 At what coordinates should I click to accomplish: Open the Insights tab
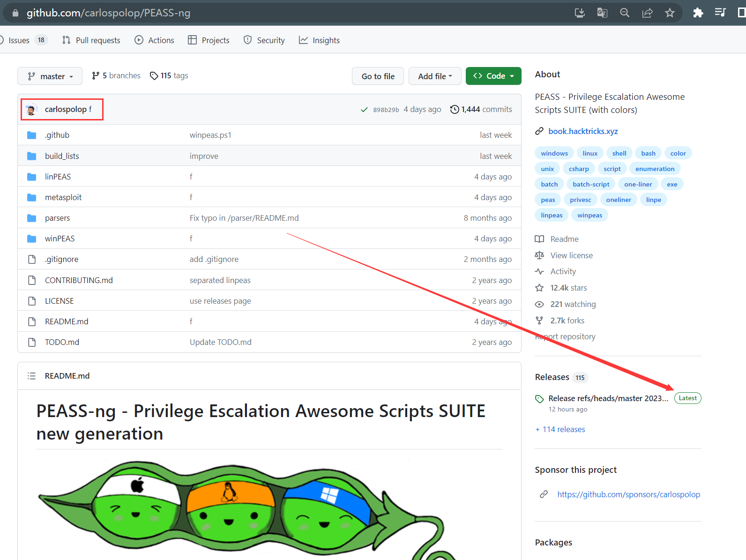point(320,40)
